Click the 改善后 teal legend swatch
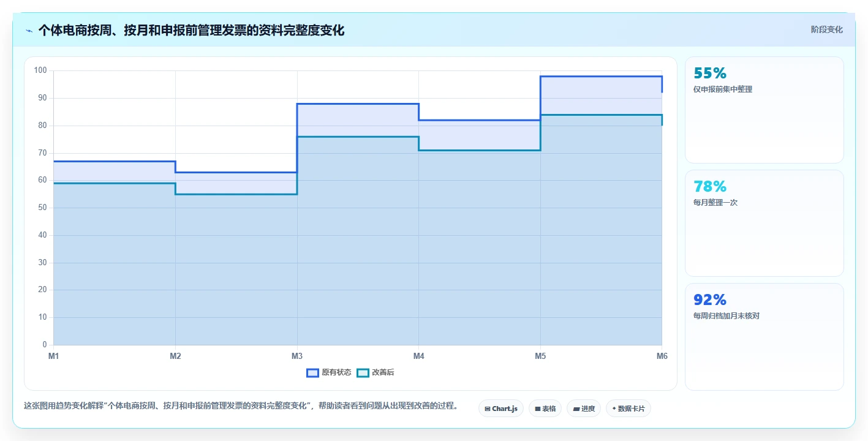The image size is (868, 441). [x=363, y=372]
